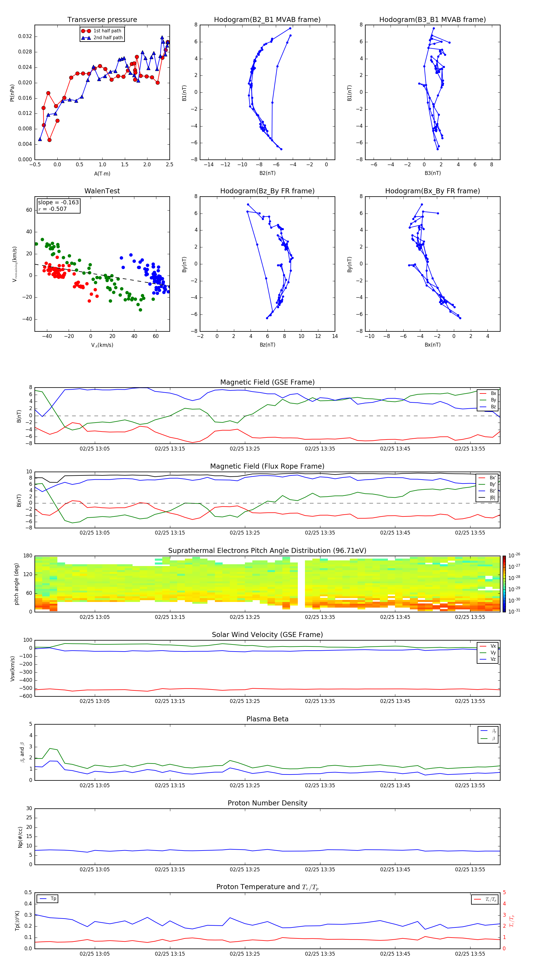Click 'Hodogram(Bx_By FR frame)' title
Viewport: 535px width, 980px height.
[432, 191]
